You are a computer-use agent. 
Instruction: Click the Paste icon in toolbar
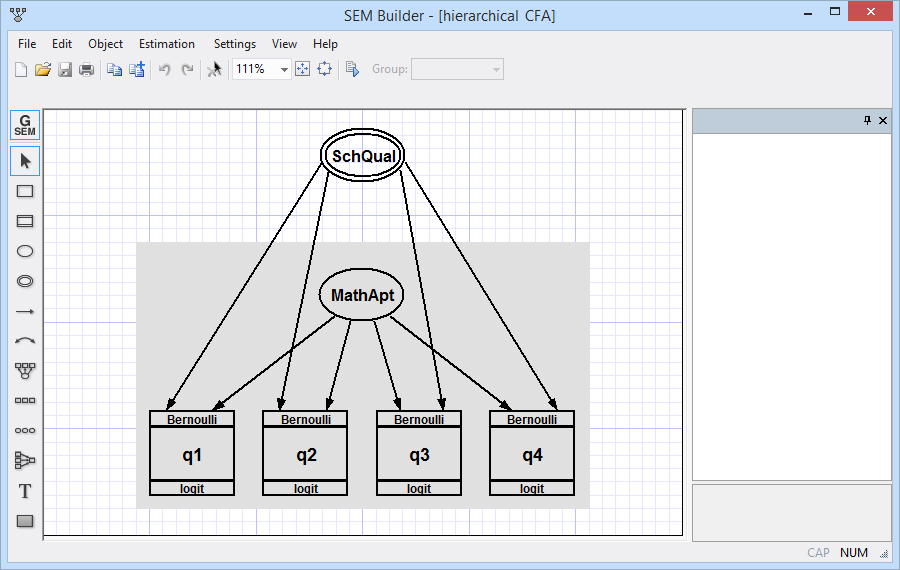point(137,69)
